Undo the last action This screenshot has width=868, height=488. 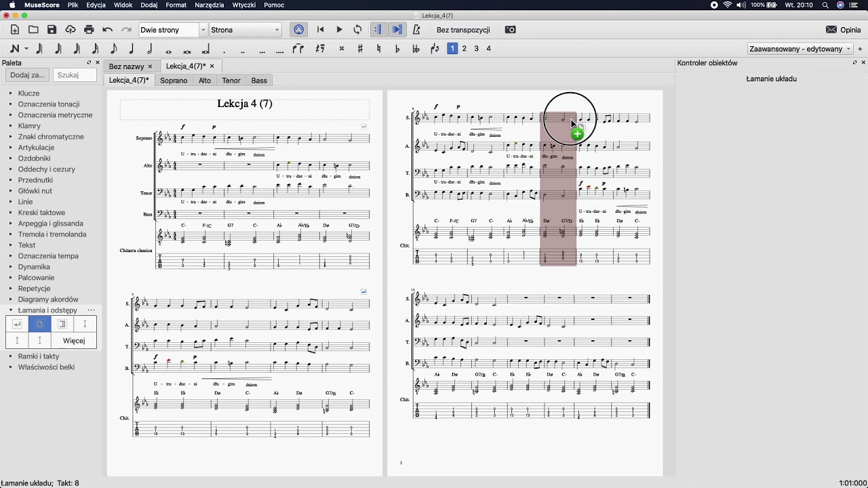click(x=108, y=30)
